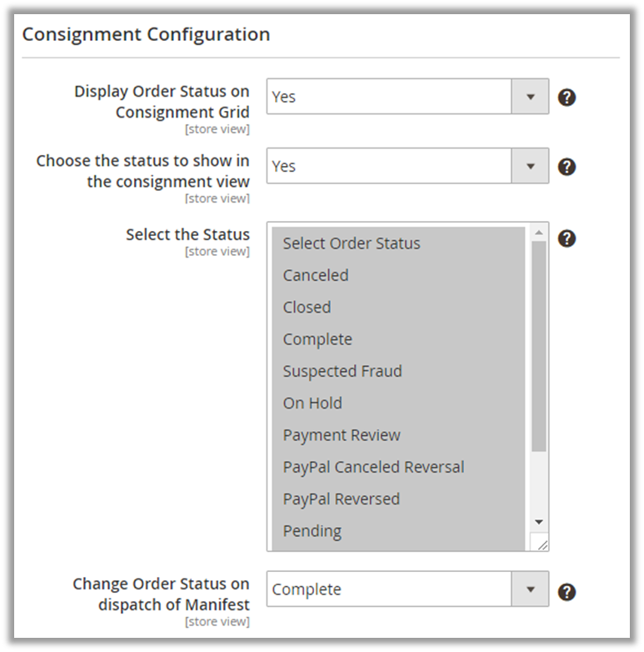Pick Suspected Fraud status option
644x652 pixels.
click(342, 371)
